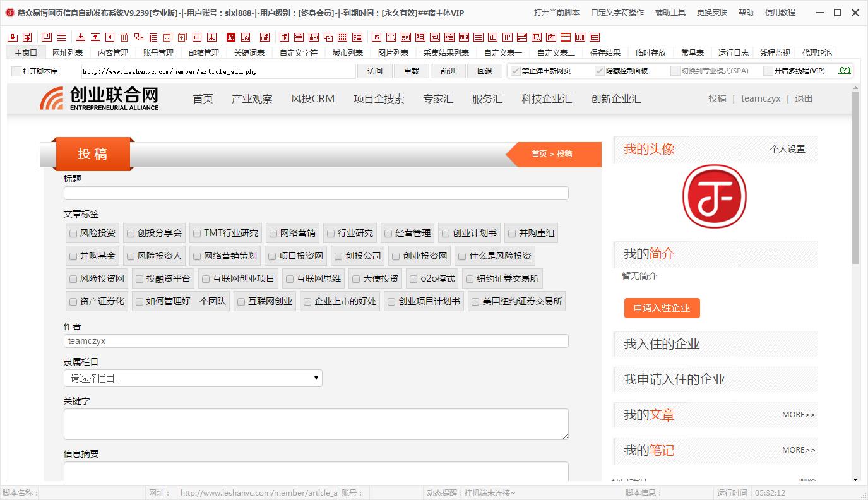Check the o2o模式 tag

click(413, 279)
